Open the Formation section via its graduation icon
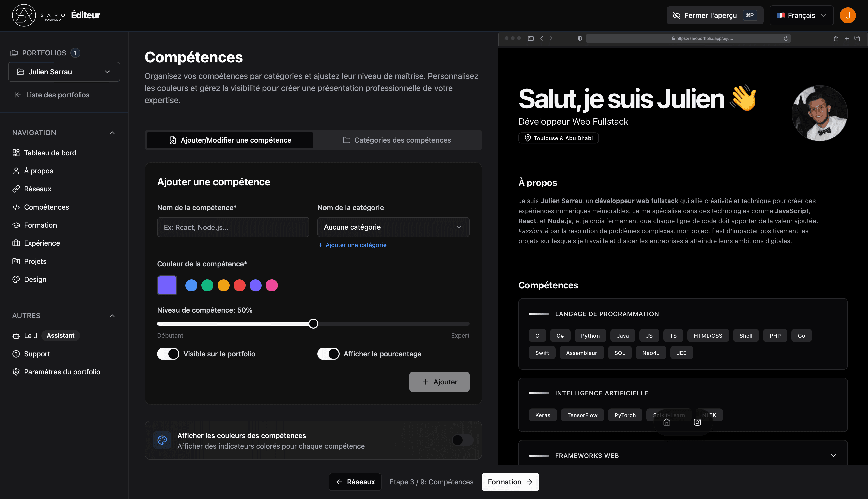 pyautogui.click(x=16, y=225)
